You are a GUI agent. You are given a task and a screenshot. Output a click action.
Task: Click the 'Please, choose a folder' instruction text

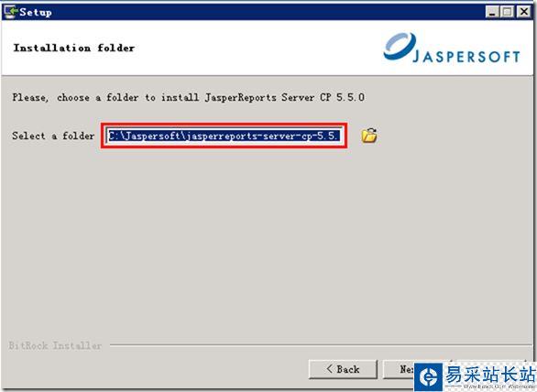click(x=75, y=98)
